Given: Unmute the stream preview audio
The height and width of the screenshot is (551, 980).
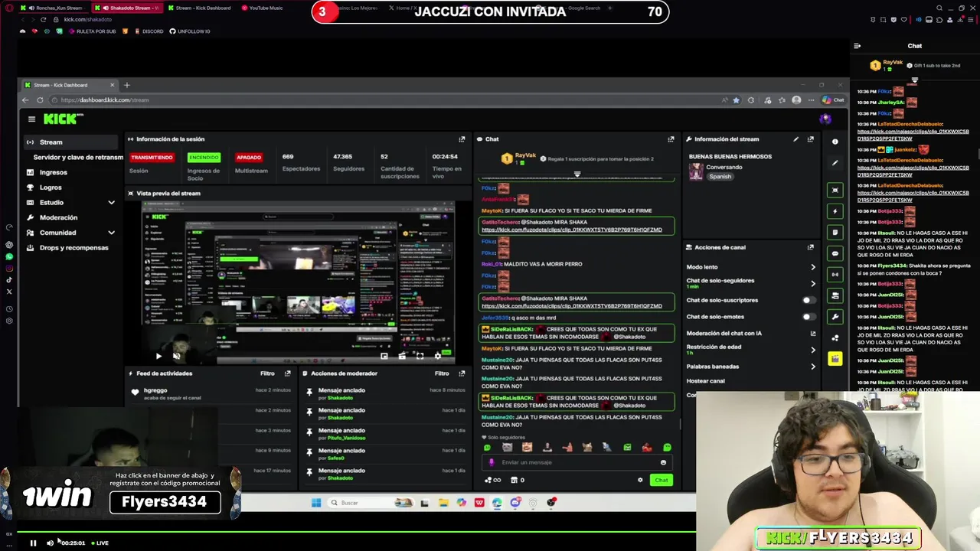Looking at the screenshot, I should tap(176, 356).
